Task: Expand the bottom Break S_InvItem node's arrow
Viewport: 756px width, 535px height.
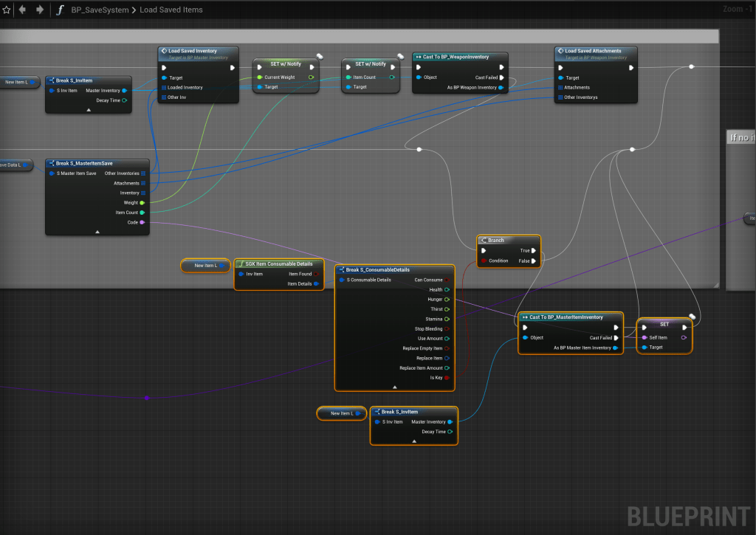Action: coord(413,441)
